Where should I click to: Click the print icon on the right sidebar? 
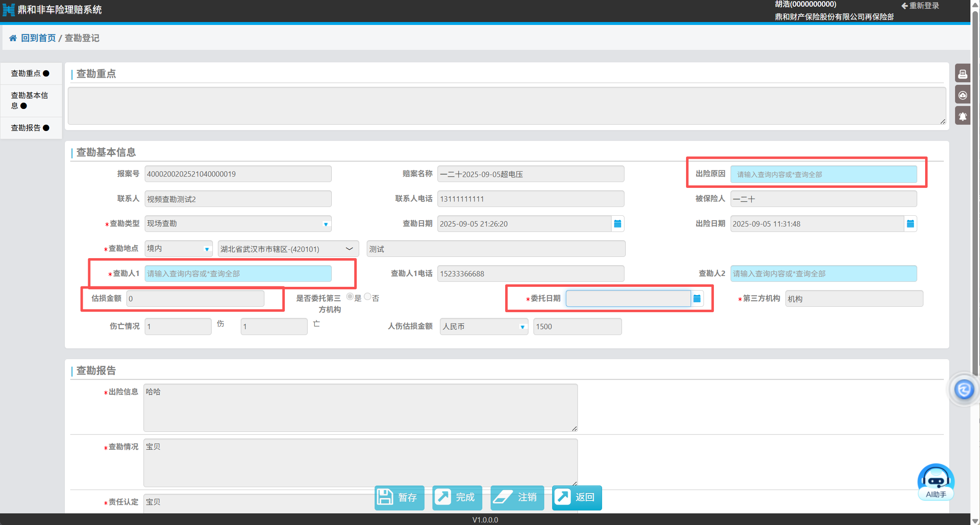pos(962,74)
